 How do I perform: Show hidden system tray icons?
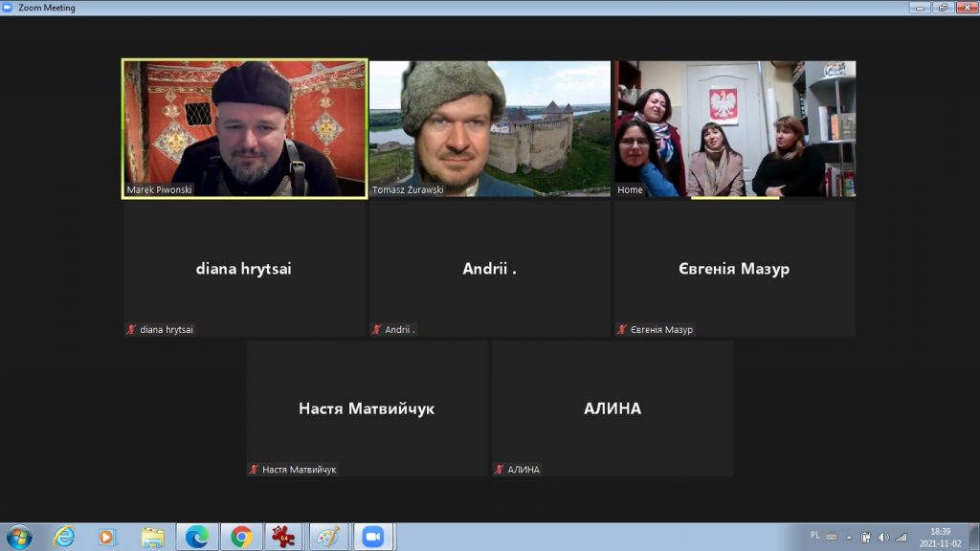(x=848, y=537)
